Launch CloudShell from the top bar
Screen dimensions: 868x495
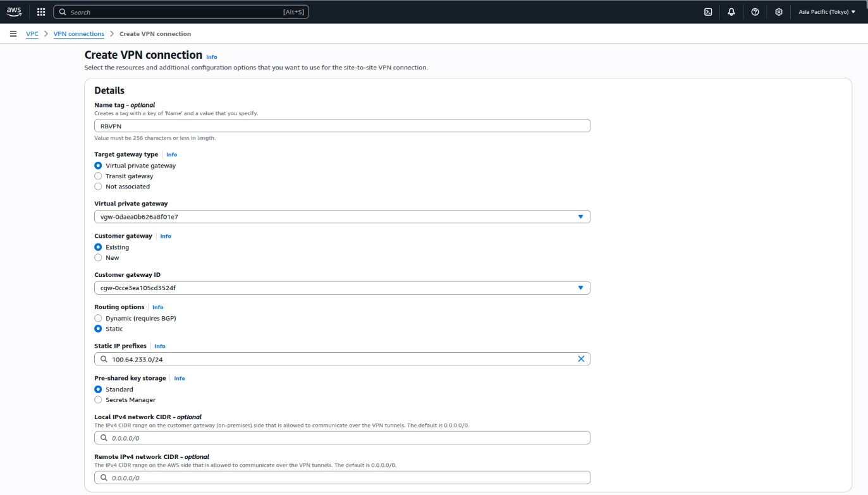(709, 12)
